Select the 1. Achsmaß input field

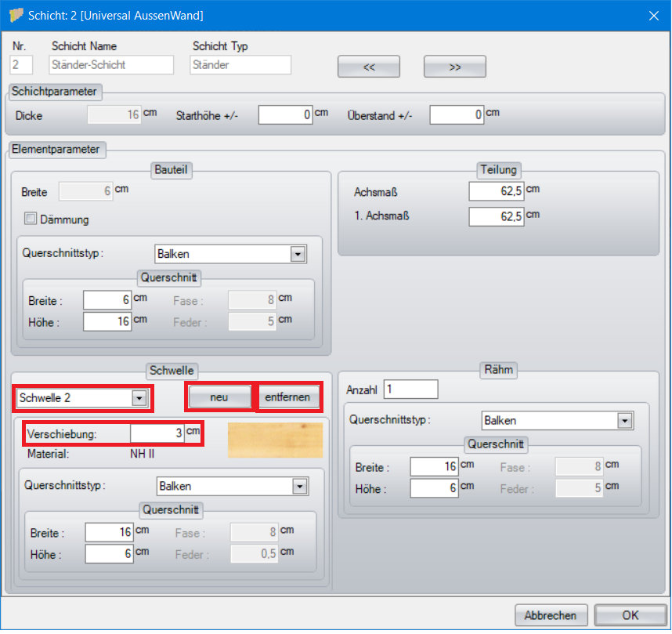(497, 216)
